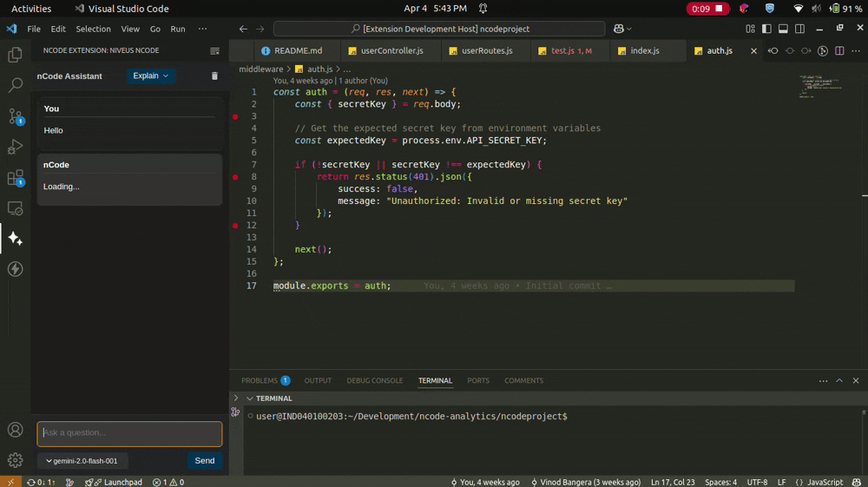Open the remote window indicator in the status bar
Image resolution: width=868 pixels, height=487 pixels.
coord(10,482)
